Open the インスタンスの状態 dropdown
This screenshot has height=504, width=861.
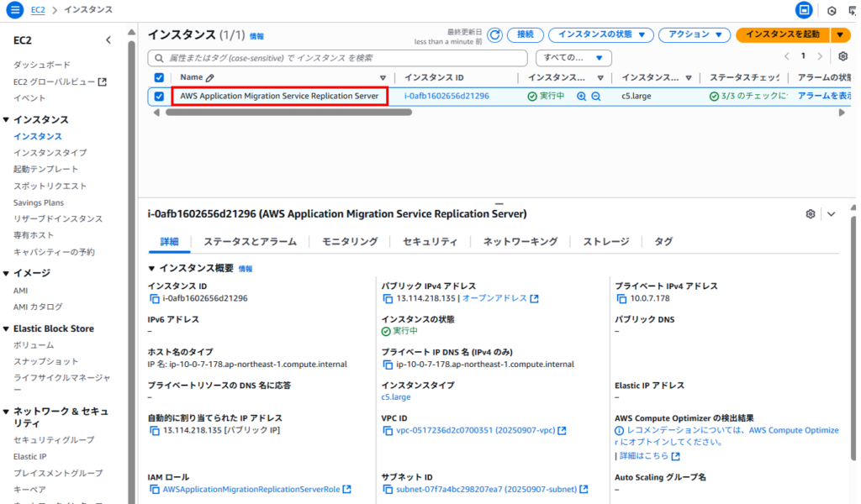pyautogui.click(x=601, y=34)
